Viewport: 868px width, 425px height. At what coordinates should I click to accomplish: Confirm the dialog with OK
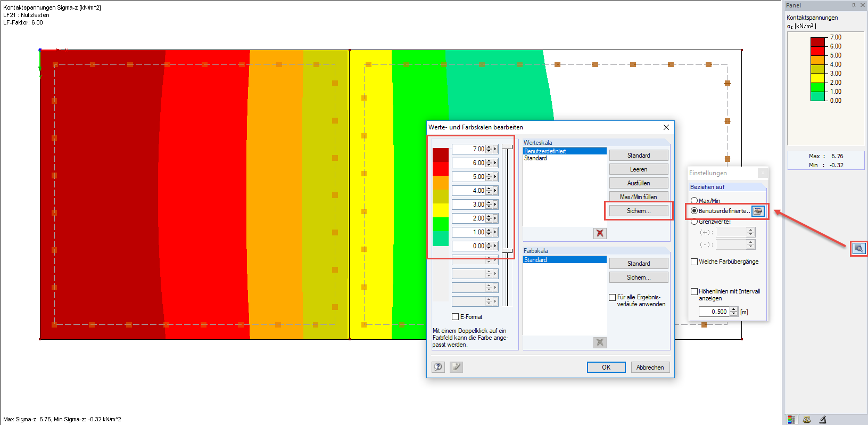[x=606, y=367]
